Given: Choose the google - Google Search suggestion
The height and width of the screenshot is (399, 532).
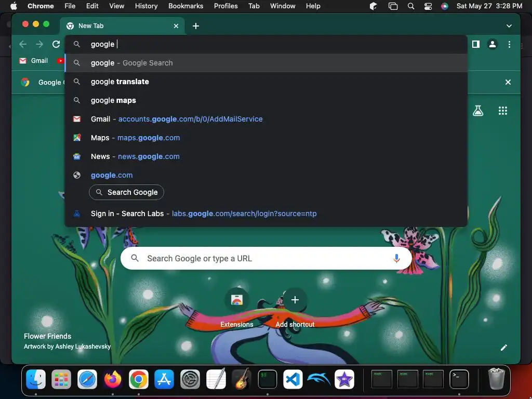Looking at the screenshot, I should point(266,63).
